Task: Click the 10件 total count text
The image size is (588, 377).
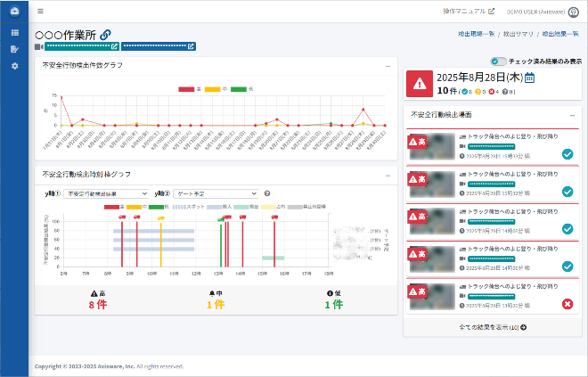Action: (x=447, y=91)
